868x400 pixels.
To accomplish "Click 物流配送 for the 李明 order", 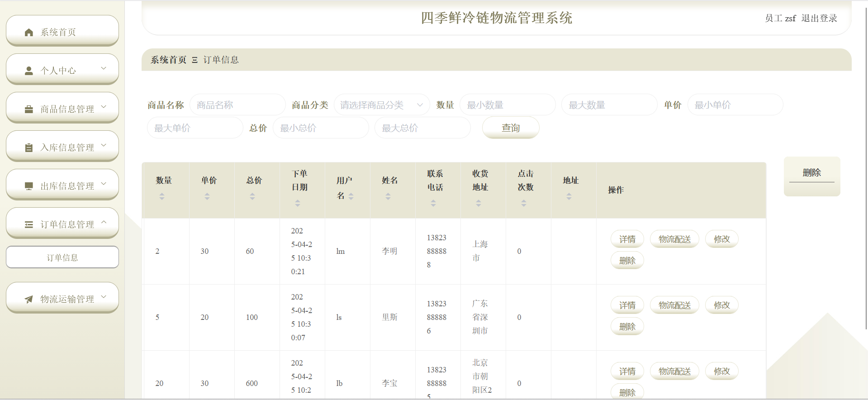I will 674,239.
